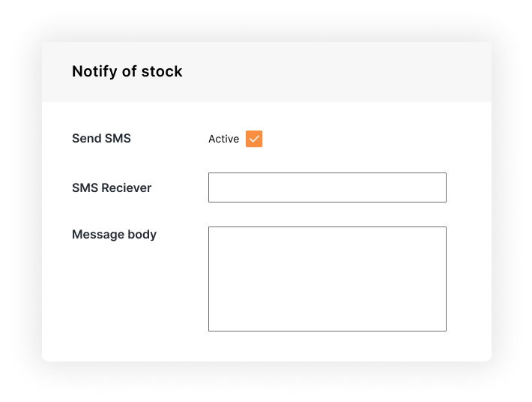Image resolution: width=532 pixels, height=402 pixels.
Task: Click the word Reciever in the label
Action: [x=127, y=187]
